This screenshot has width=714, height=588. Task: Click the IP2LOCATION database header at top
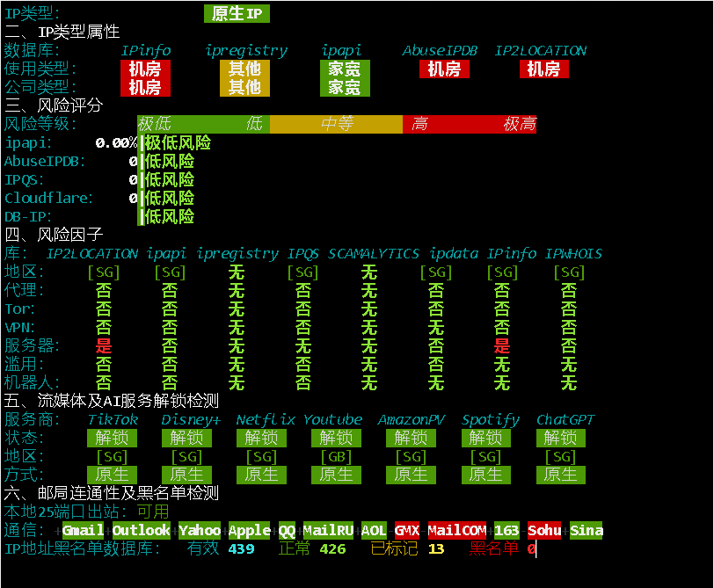(x=540, y=50)
